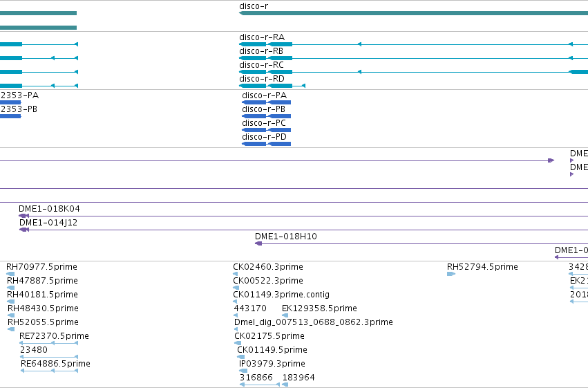Click the RE64886.5prime alignment glyph
Image resolution: width=588 pixels, height=388 pixels.
click(x=49, y=371)
